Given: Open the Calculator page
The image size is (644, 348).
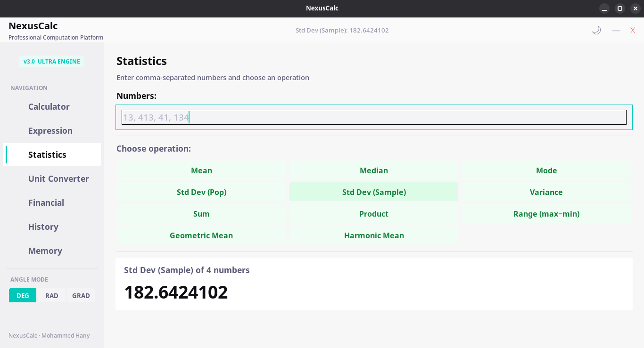Looking at the screenshot, I should tap(52, 107).
